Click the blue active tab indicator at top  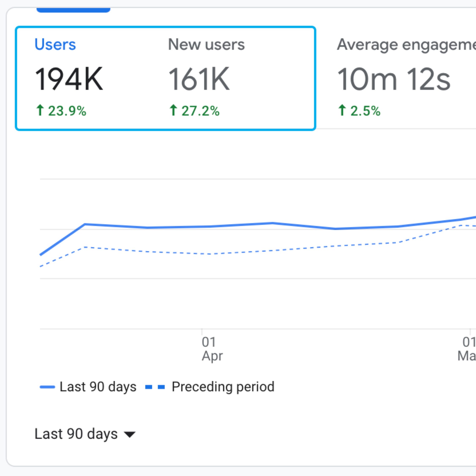73,10
